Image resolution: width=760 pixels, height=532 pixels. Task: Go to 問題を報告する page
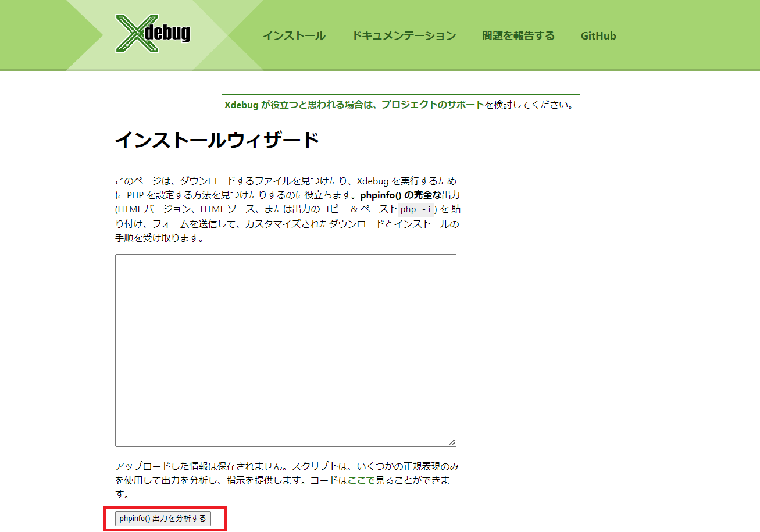[x=518, y=36]
